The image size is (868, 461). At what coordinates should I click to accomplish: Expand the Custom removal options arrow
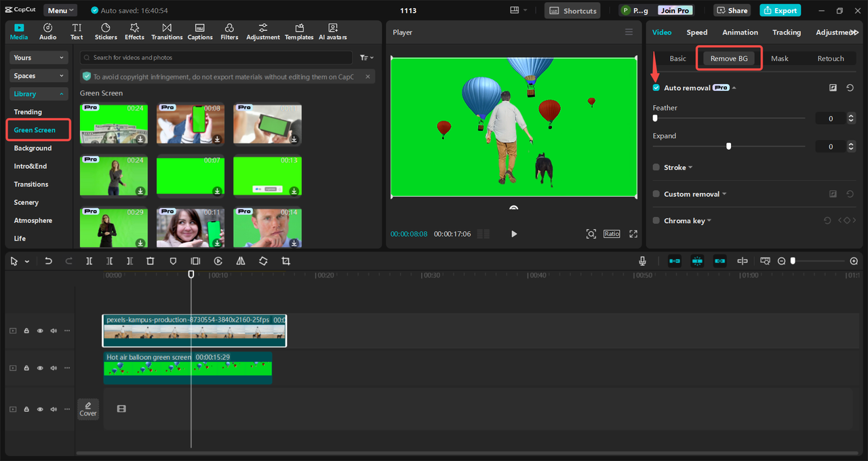724,194
